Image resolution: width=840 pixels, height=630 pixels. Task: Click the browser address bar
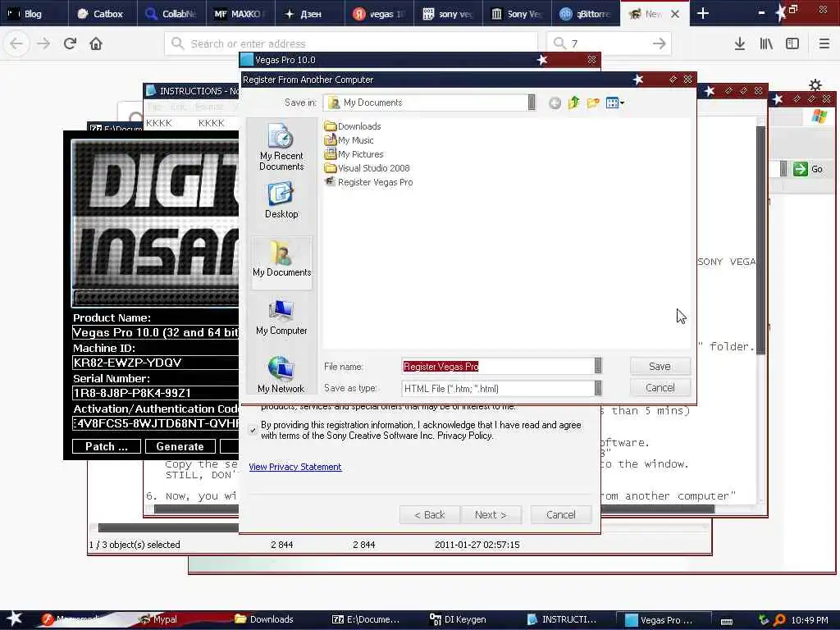[351, 43]
